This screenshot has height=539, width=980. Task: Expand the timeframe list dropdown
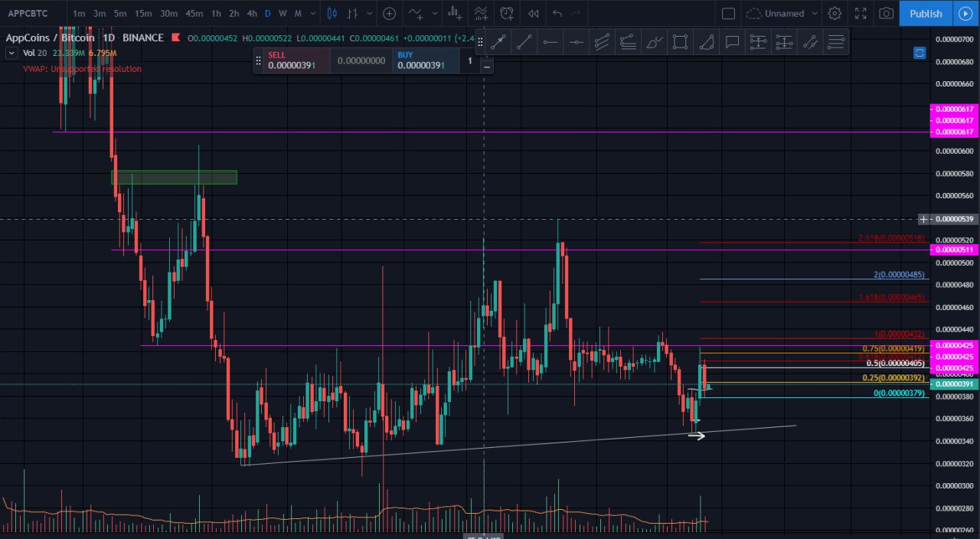(312, 13)
